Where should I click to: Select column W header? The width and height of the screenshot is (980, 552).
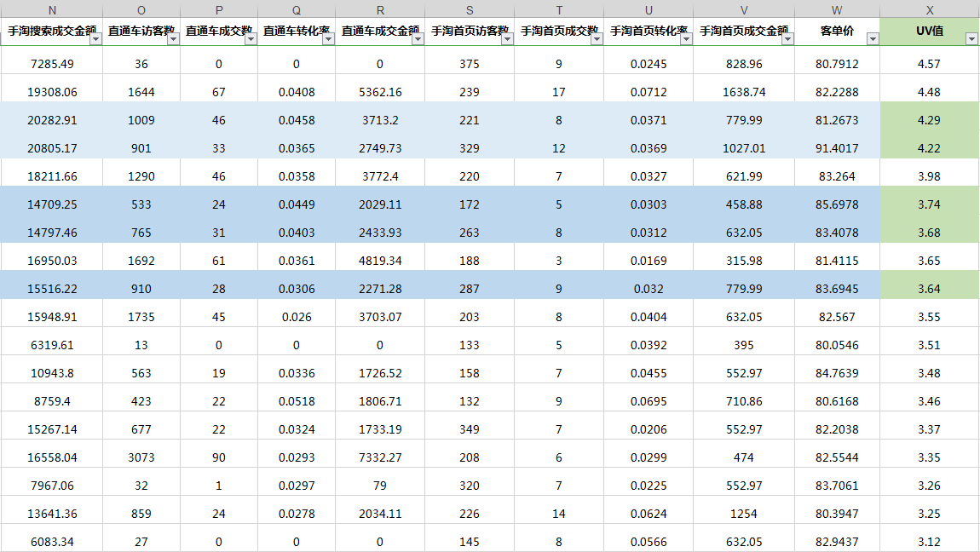pos(837,9)
